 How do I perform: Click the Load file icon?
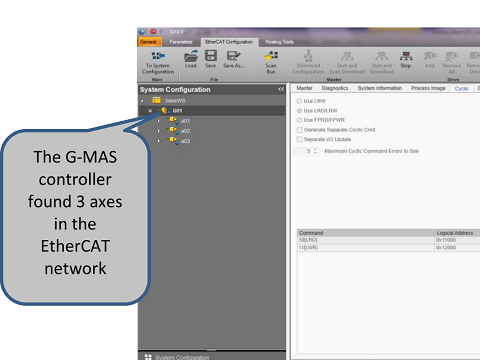click(191, 56)
